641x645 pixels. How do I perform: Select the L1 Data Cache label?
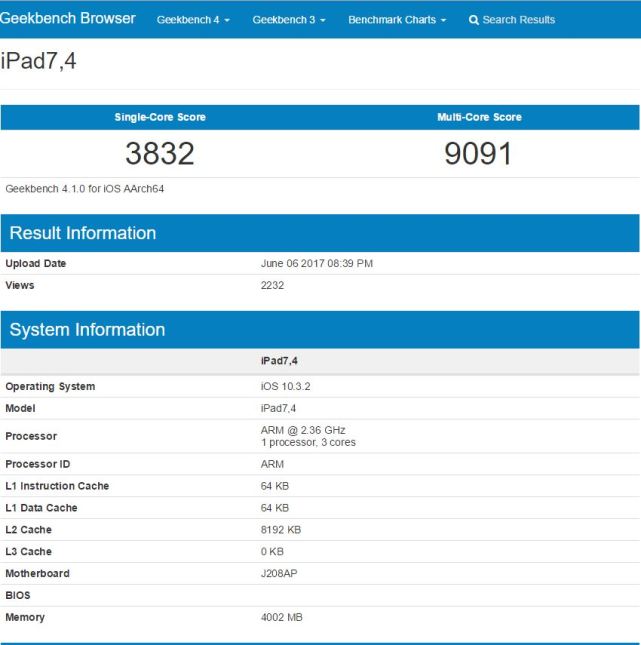(x=41, y=508)
